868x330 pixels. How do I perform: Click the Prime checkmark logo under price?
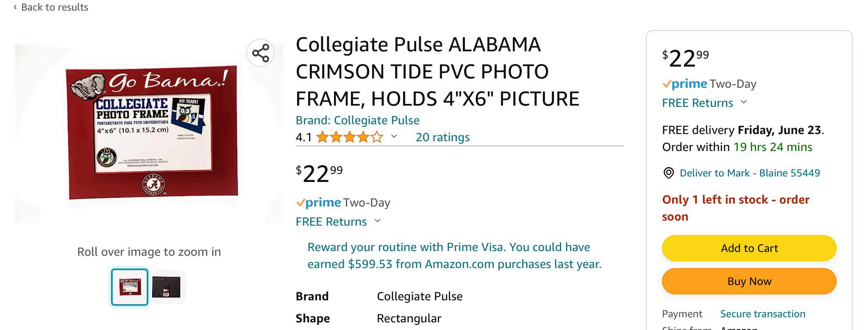click(x=318, y=203)
